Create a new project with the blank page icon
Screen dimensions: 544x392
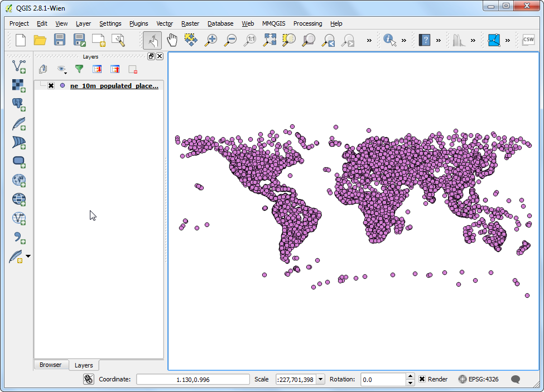tap(21, 40)
